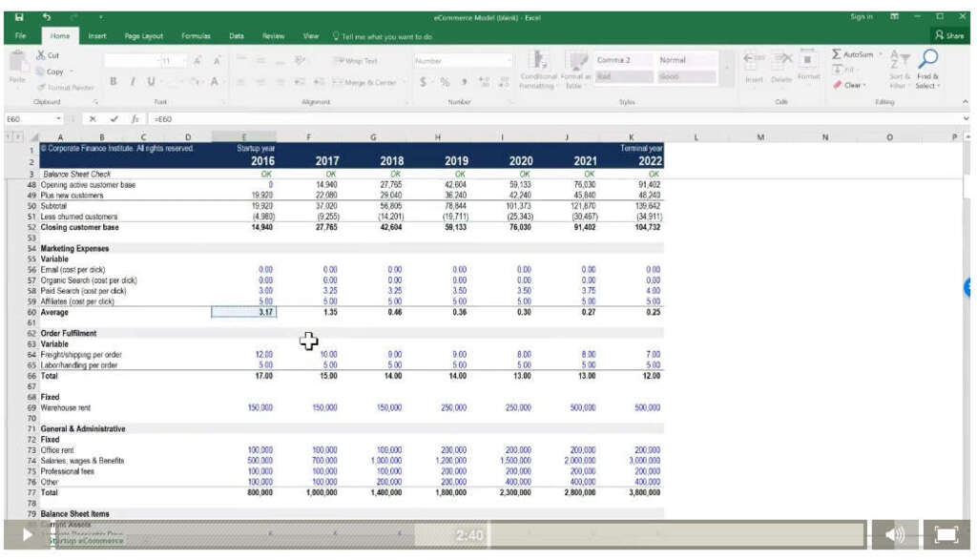The image size is (977, 560).
Task: Click the Sign in link
Action: [861, 16]
